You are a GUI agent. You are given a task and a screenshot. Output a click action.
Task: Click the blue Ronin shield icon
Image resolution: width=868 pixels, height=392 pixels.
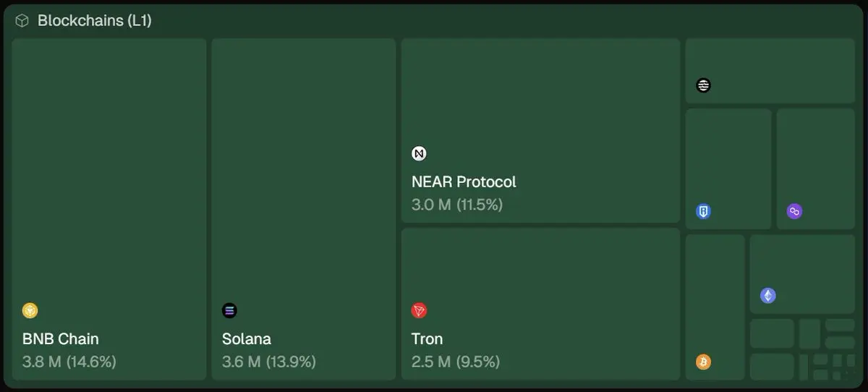(703, 212)
